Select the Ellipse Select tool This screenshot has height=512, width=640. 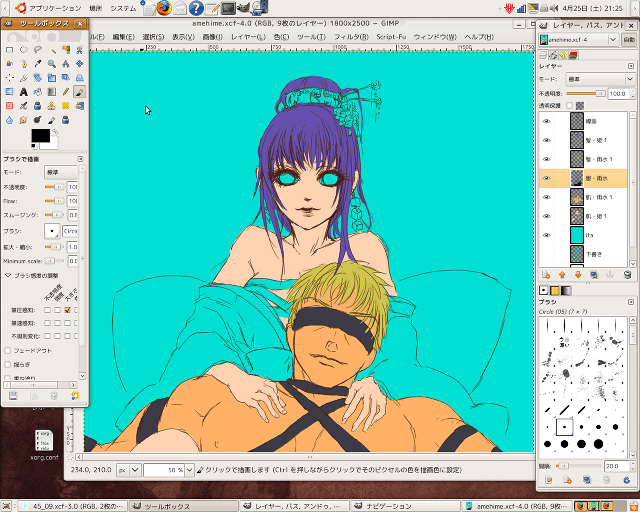point(24,50)
